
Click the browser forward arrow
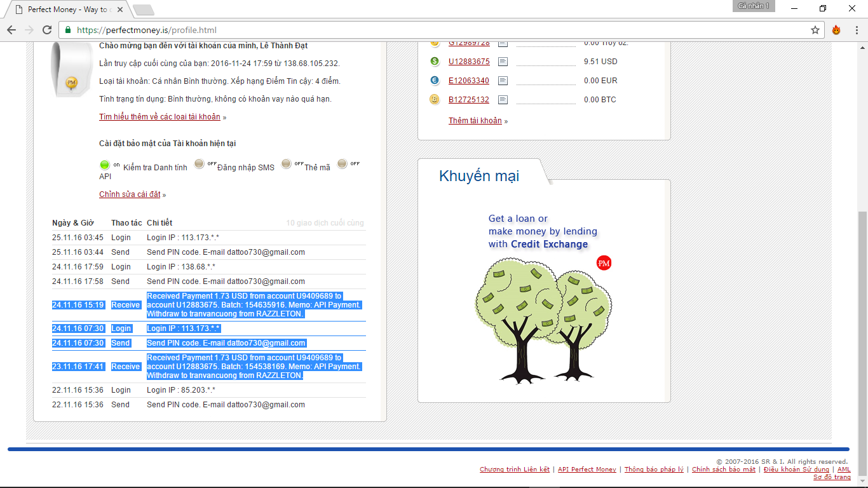(29, 30)
